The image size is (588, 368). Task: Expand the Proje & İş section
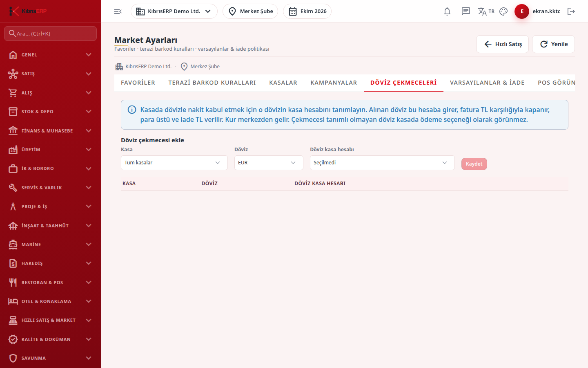(x=51, y=206)
